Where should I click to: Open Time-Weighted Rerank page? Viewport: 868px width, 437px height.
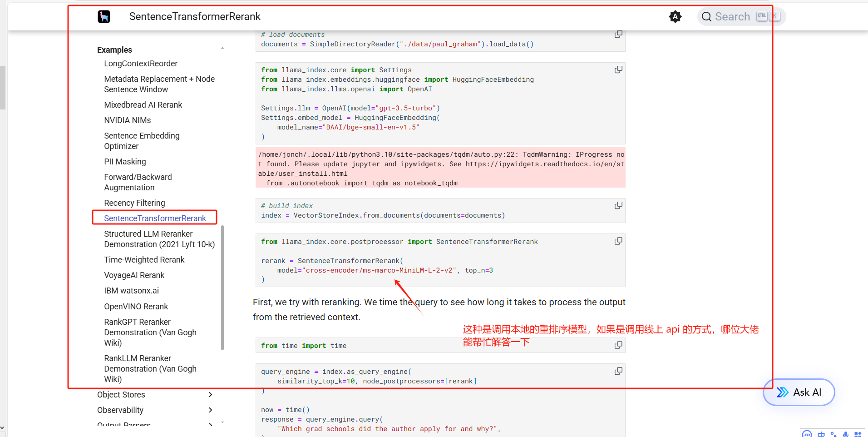click(144, 260)
